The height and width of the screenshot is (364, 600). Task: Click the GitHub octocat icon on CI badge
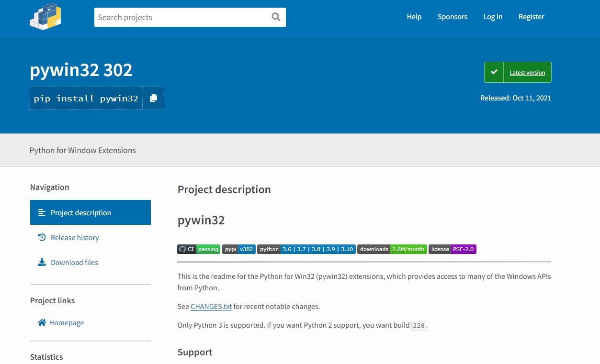point(182,249)
